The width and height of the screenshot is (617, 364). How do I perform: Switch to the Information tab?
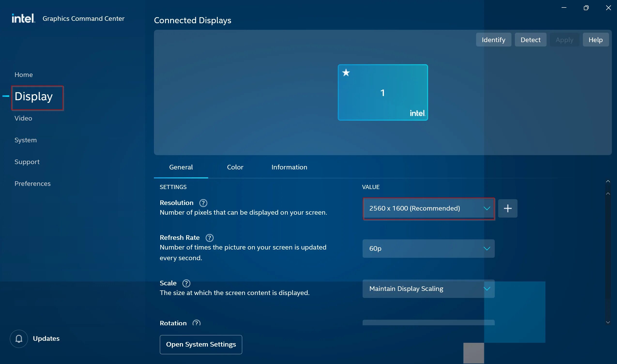(289, 167)
